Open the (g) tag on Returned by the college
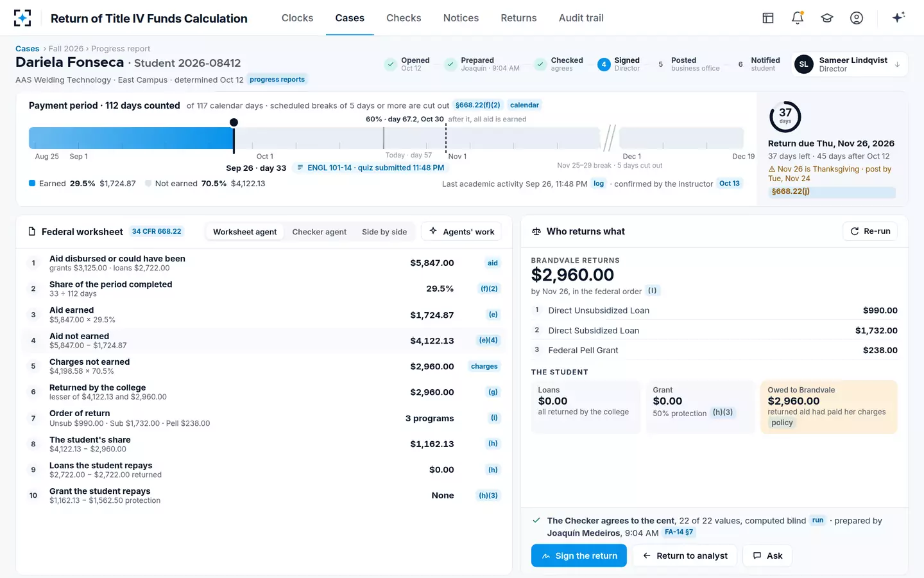The width and height of the screenshot is (924, 578). tap(493, 392)
